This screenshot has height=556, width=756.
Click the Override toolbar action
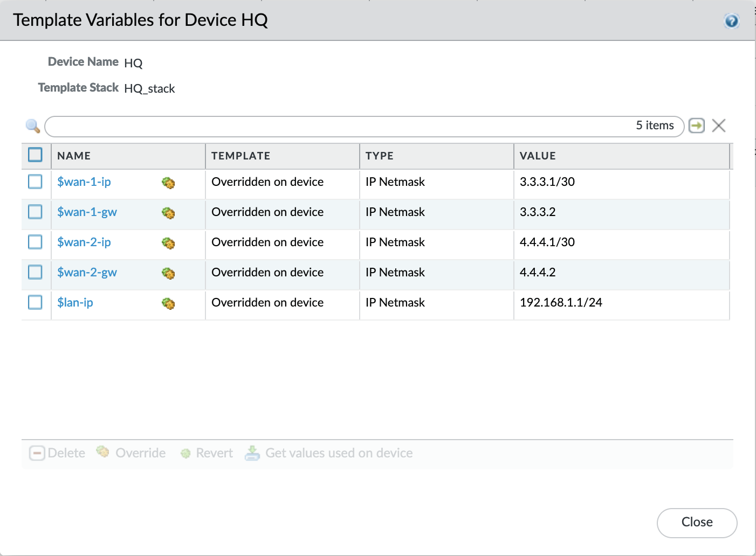[131, 453]
